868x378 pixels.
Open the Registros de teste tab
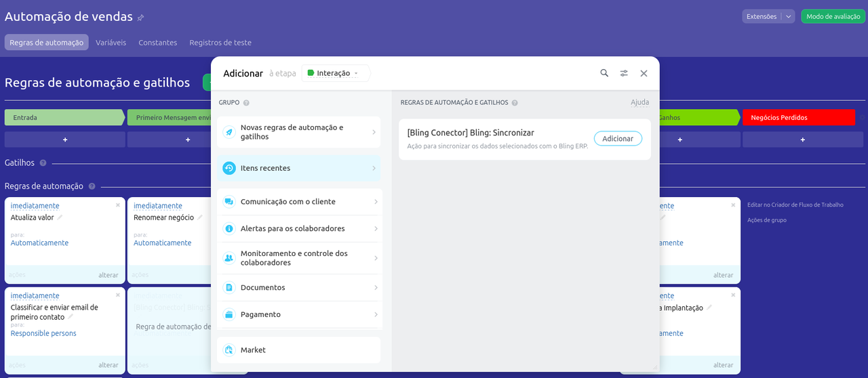[220, 43]
